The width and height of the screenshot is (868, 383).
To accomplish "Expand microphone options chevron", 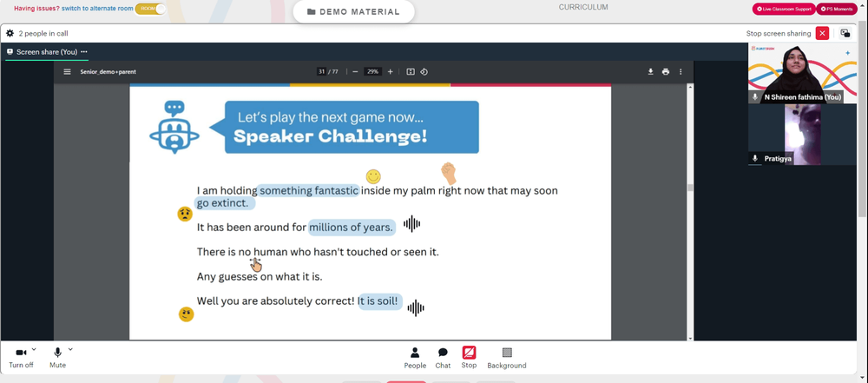I will [x=70, y=349].
